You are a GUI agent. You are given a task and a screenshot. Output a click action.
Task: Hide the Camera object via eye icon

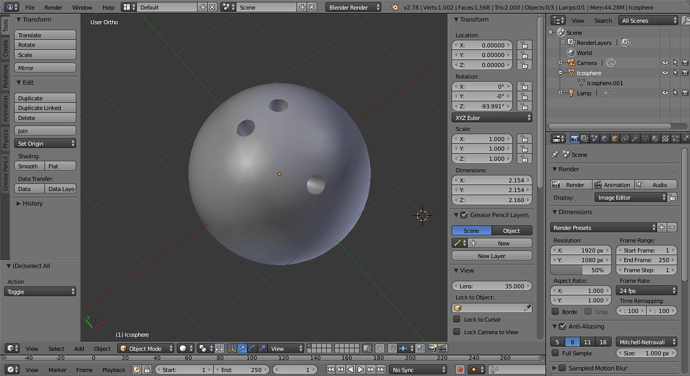665,63
